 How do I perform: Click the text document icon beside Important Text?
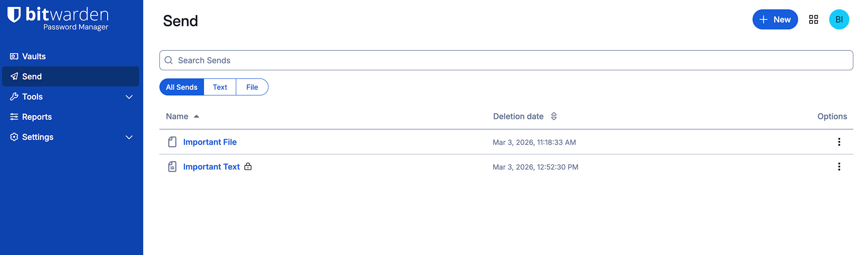pos(172,167)
